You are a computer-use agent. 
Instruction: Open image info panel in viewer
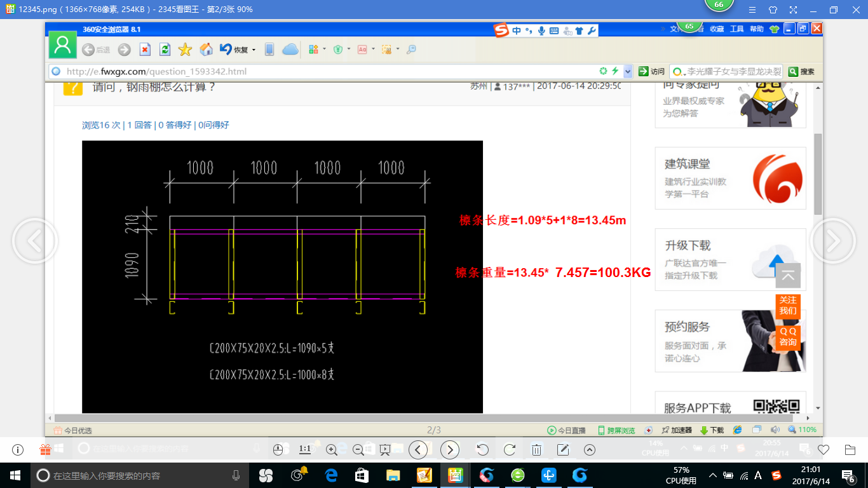tap(18, 450)
